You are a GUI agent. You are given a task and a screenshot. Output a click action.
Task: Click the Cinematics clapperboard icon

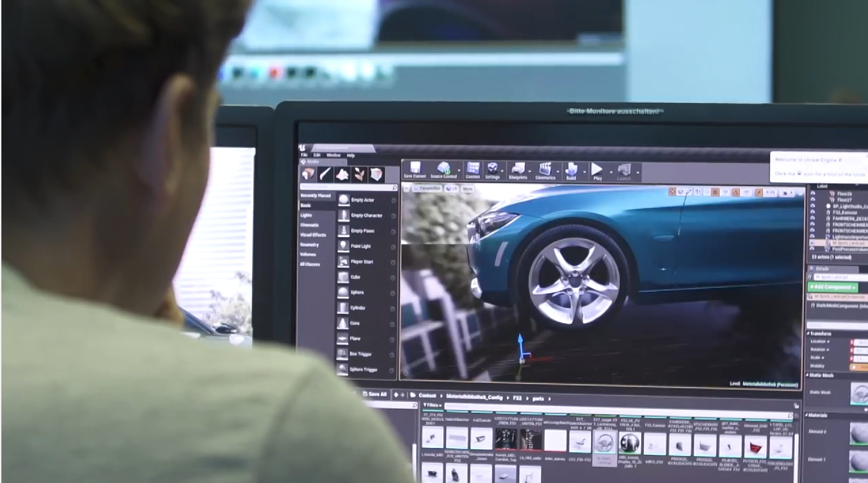click(545, 171)
